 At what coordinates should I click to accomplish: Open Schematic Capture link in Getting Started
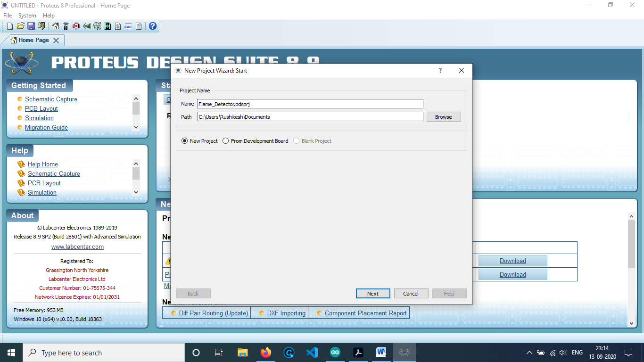(x=51, y=99)
